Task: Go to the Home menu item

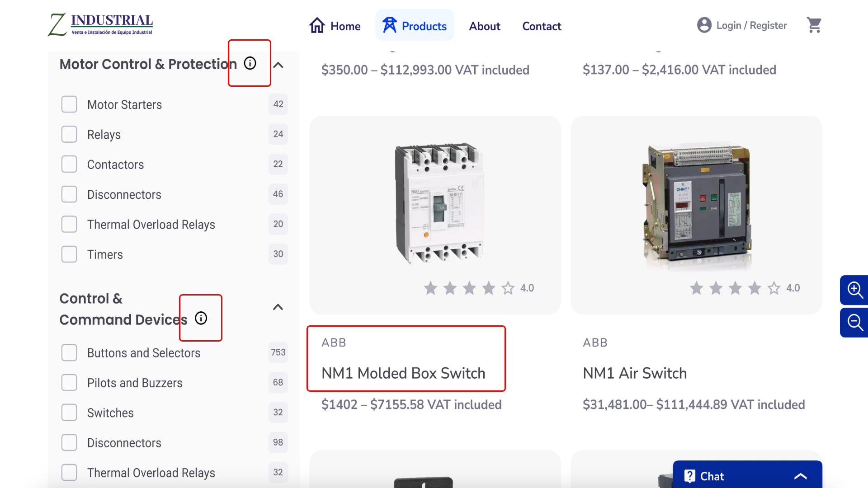Action: (x=335, y=26)
